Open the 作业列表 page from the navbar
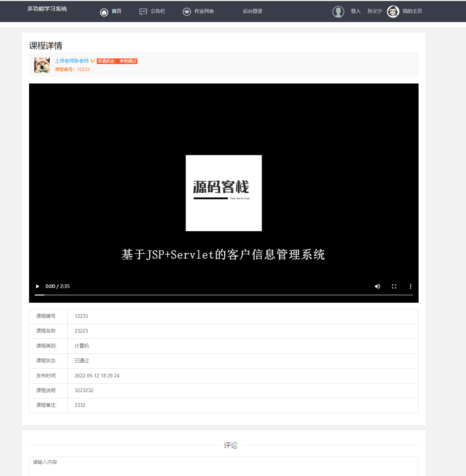The height and width of the screenshot is (476, 466). point(203,11)
